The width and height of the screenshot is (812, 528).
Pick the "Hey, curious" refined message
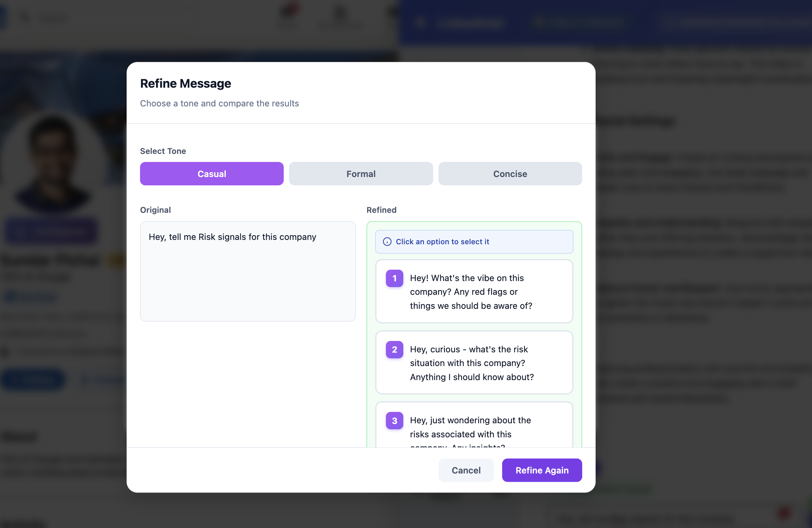click(474, 363)
